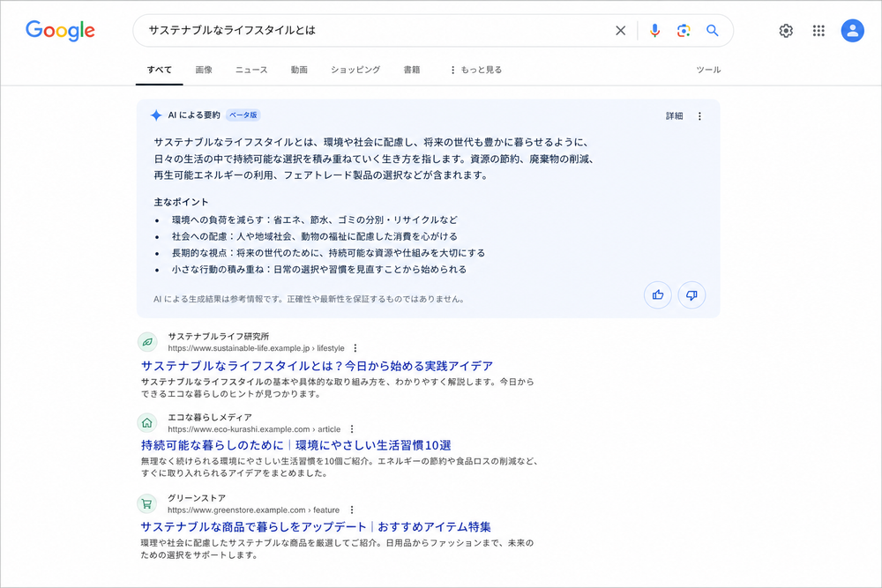Click the AI disclaimer text about 参考情報
The width and height of the screenshot is (882, 588).
pyautogui.click(x=310, y=299)
